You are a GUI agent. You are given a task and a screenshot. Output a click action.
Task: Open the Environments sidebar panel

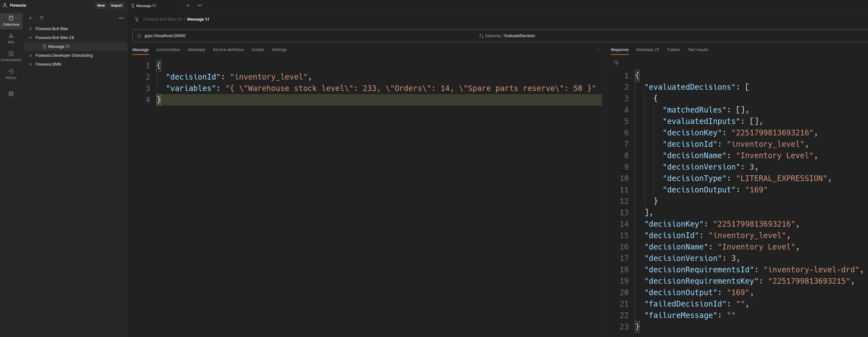coord(11,56)
